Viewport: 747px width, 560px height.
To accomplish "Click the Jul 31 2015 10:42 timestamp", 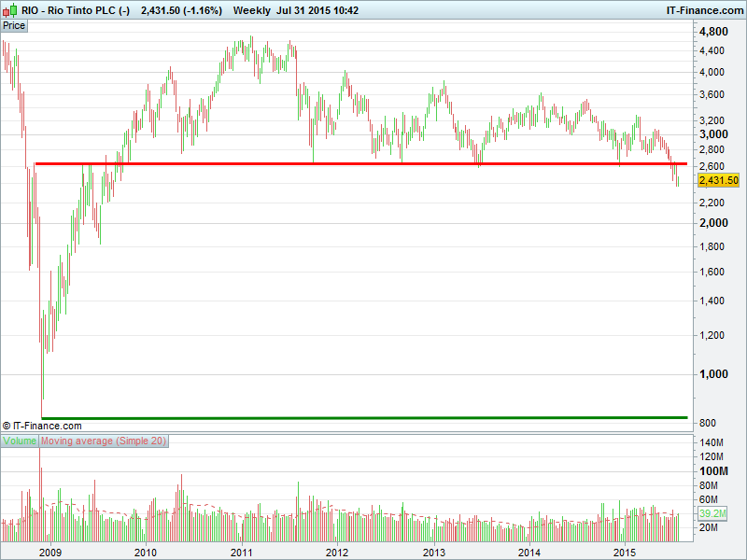I will (x=317, y=10).
